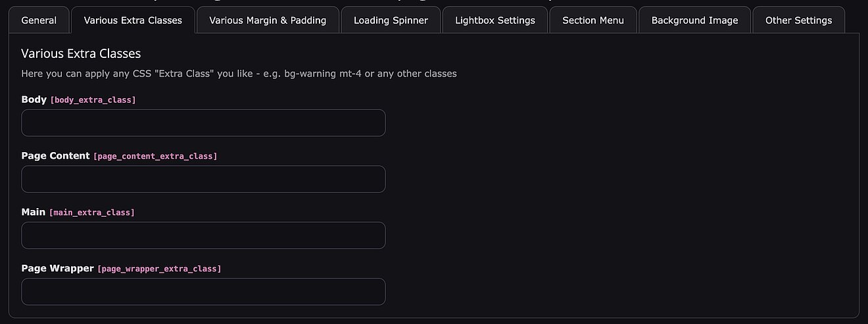This screenshot has width=868, height=324.
Task: Switch to the Section Menu tab
Action: [593, 20]
